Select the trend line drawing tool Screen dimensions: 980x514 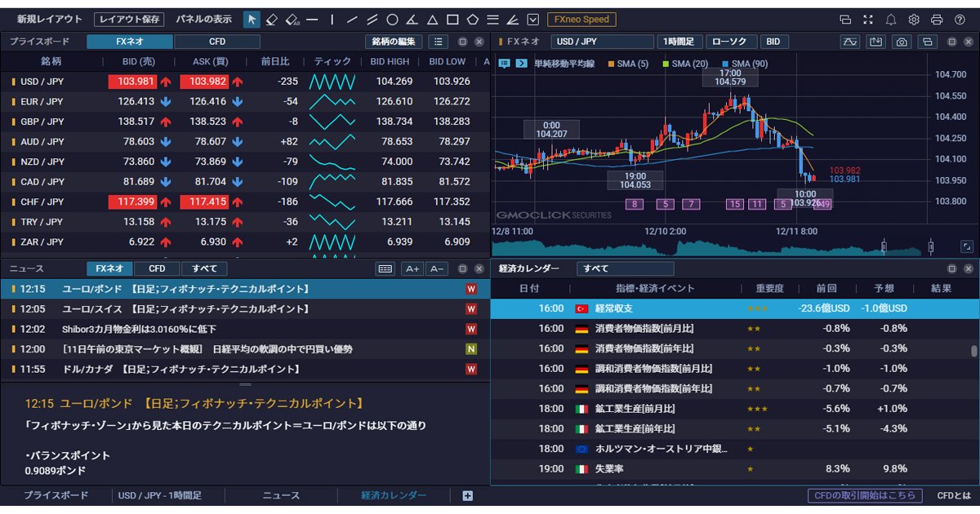[x=351, y=20]
